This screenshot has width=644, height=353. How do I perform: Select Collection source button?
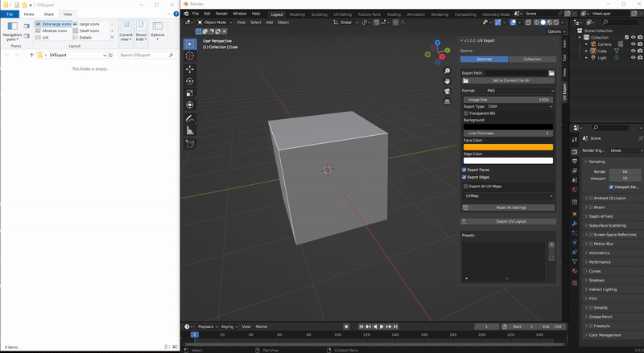(532, 60)
